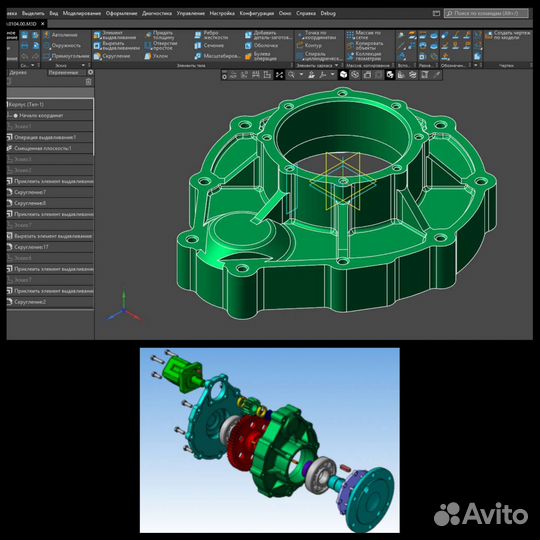Image resolution: width=540 pixels, height=540 pixels.
Task: Start the Массив по сетке pattern
Action: click(364, 35)
